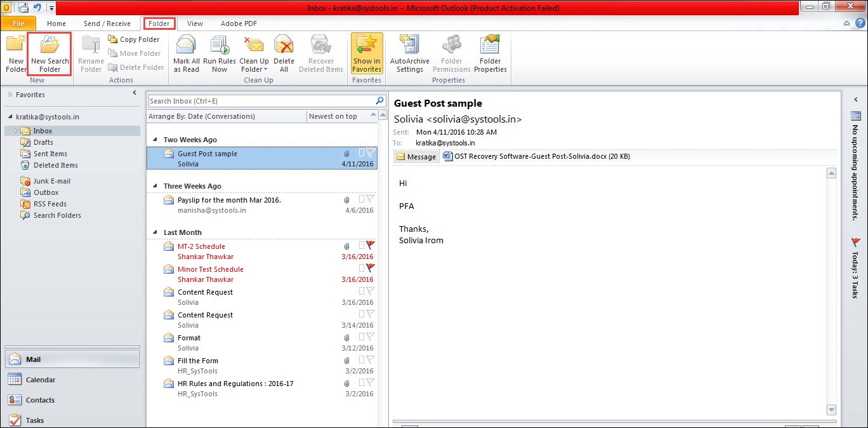868x428 pixels.
Task: Expand the Favorites section
Action: (x=10, y=95)
